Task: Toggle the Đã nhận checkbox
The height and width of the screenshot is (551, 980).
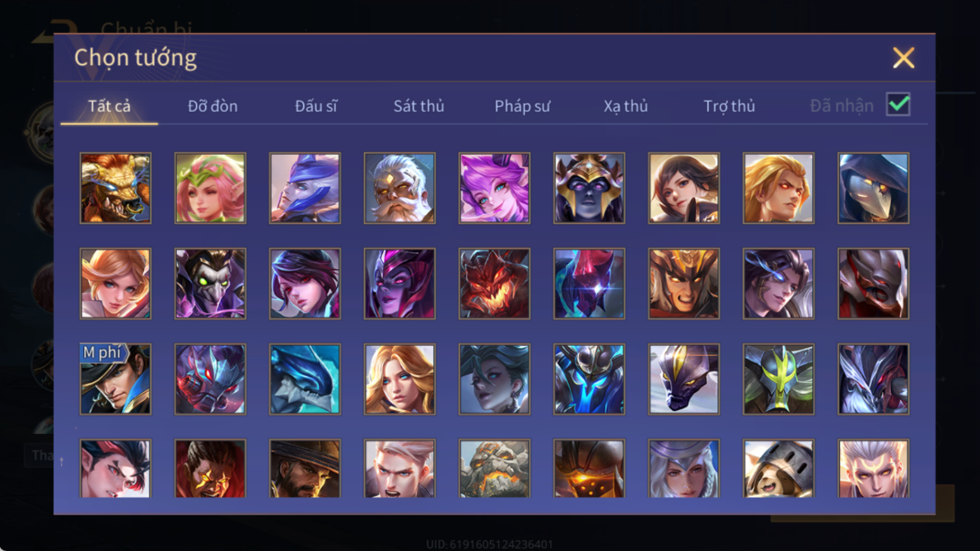Action: tap(898, 105)
